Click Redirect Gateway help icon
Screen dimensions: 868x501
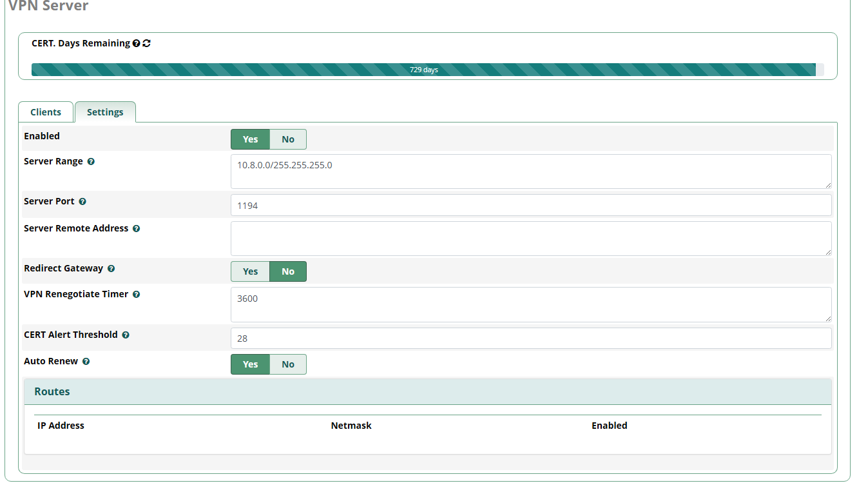[111, 269]
